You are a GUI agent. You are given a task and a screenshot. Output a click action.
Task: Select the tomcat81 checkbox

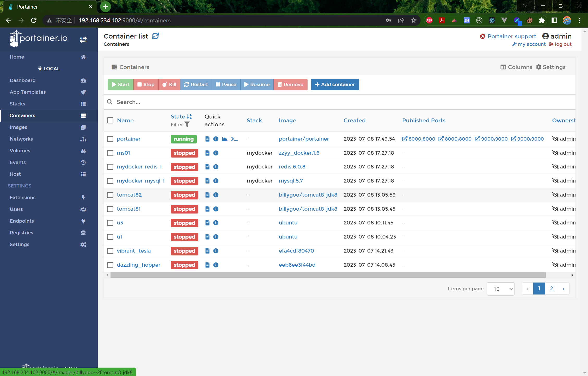[110, 209]
